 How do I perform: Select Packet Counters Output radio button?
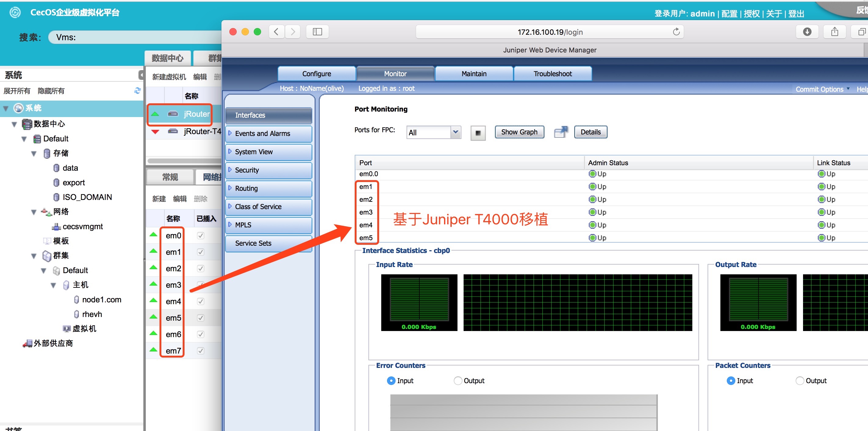click(x=800, y=380)
